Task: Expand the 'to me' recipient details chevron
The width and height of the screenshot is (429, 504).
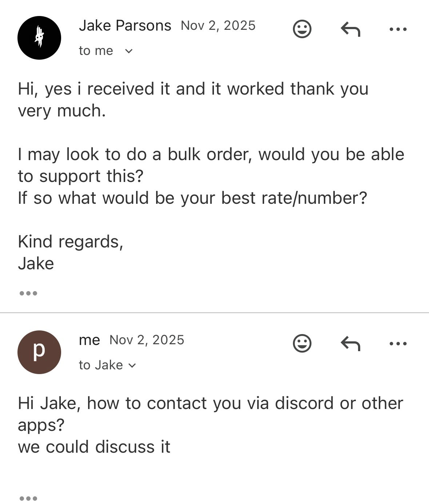Action: pos(128,51)
